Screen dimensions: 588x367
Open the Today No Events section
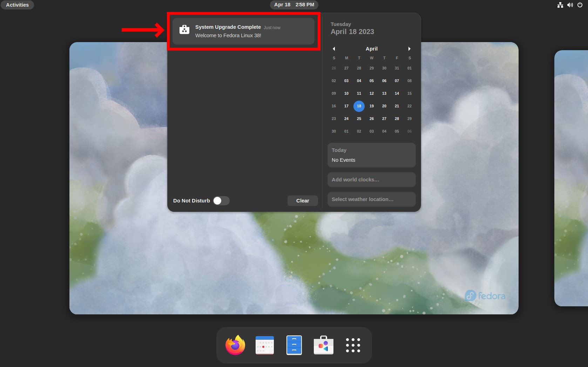(x=372, y=155)
